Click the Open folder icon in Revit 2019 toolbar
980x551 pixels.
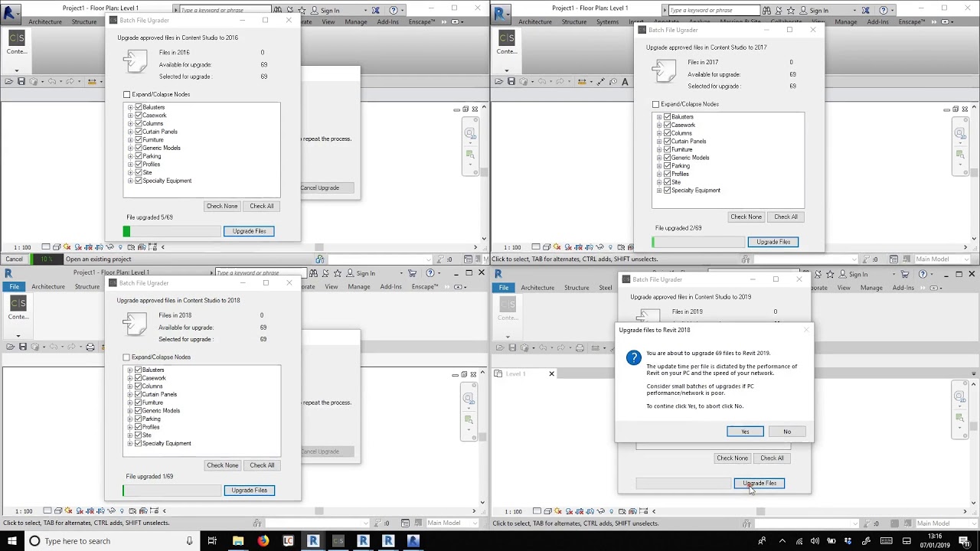pos(501,348)
